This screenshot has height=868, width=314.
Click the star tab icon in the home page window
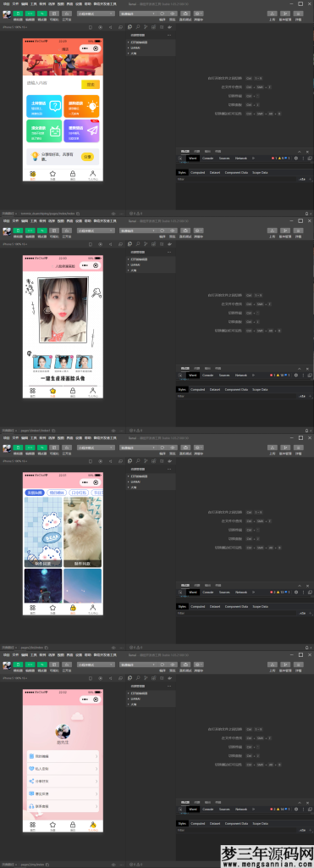pos(52,174)
